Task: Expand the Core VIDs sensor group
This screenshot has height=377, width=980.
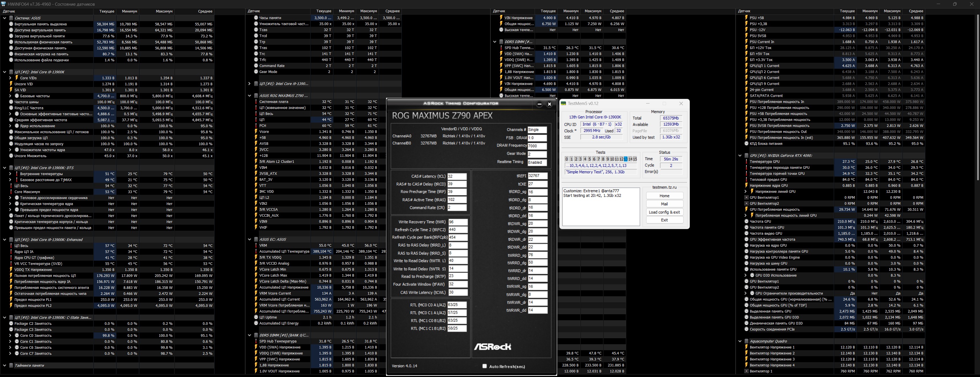Action: tap(10, 78)
